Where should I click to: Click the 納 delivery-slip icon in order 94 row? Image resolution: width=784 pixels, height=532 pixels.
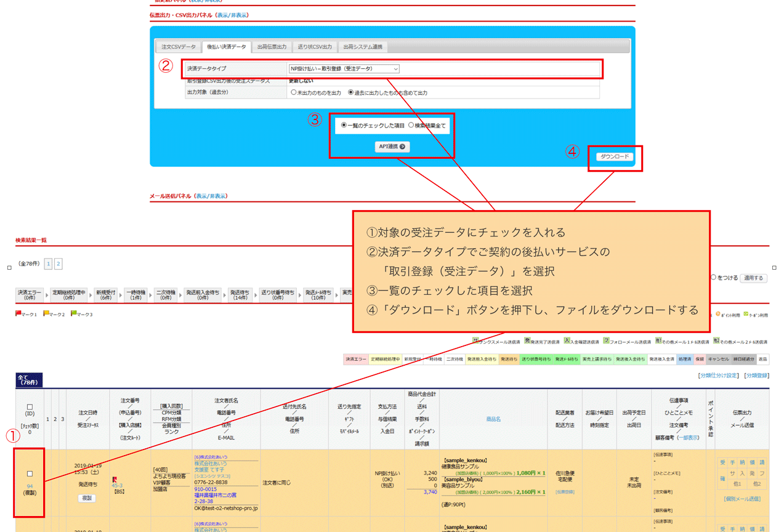click(x=742, y=462)
